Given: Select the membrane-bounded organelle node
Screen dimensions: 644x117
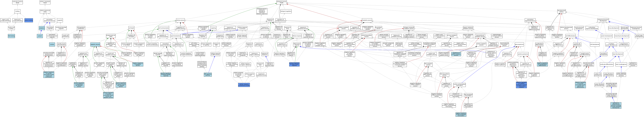Looking at the screenshot, I should click(60, 28).
